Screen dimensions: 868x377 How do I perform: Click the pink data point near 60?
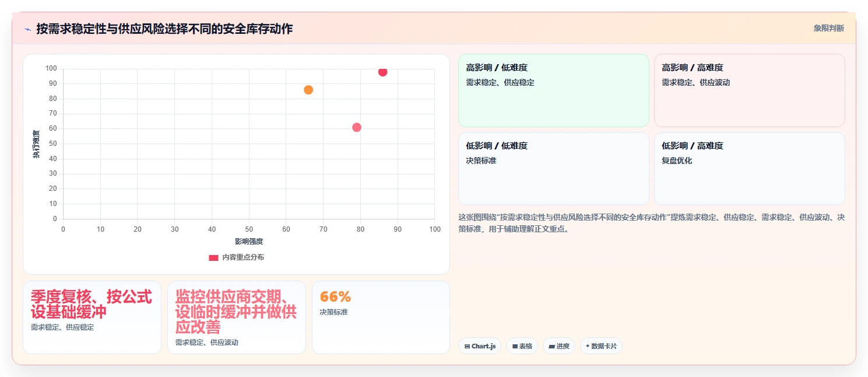(x=357, y=127)
